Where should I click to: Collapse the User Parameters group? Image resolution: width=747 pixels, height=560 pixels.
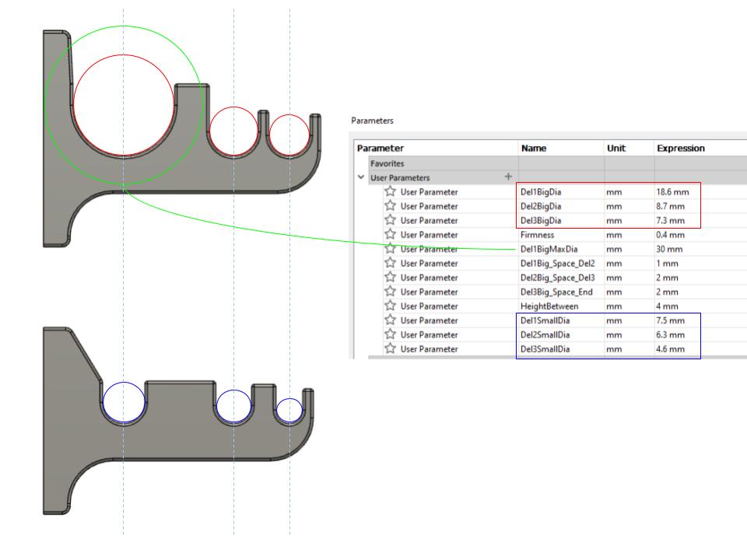point(360,177)
